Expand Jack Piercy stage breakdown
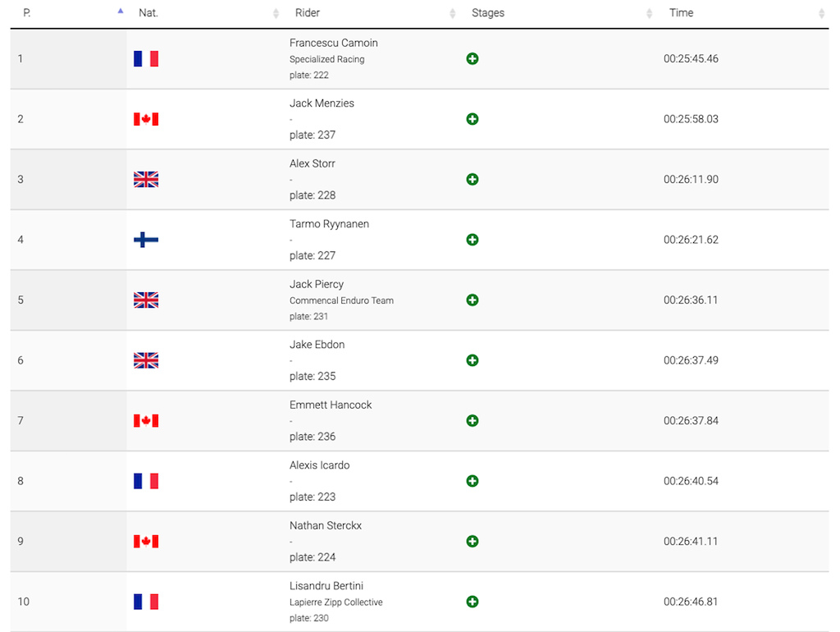Image resolution: width=840 pixels, height=632 pixels. (x=472, y=300)
